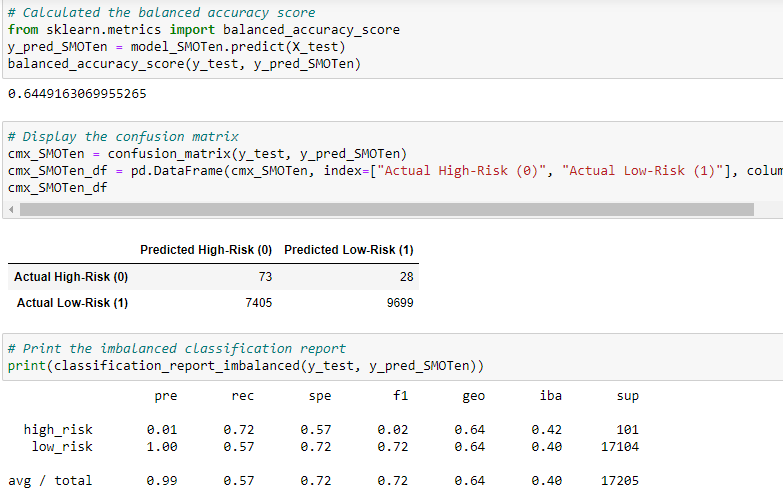Click the 'high_risk' report row label
783x499 pixels.
tap(58, 430)
